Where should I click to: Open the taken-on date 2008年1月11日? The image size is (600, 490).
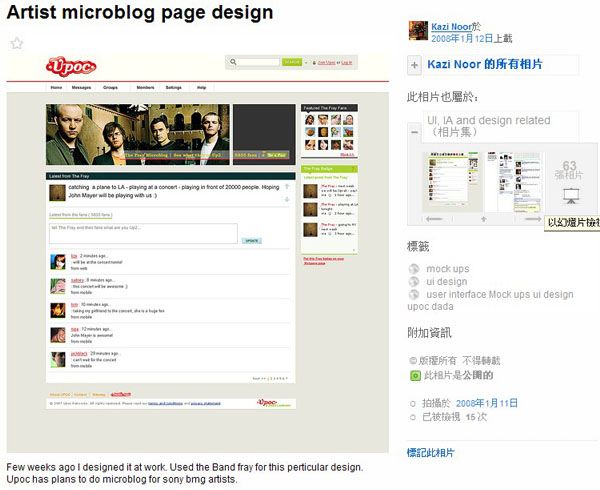[486, 402]
